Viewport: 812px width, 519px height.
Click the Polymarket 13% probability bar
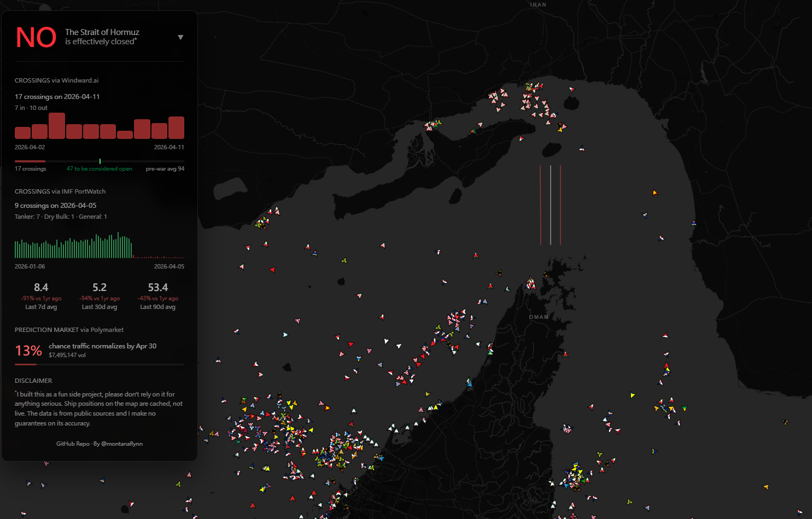coord(26,364)
